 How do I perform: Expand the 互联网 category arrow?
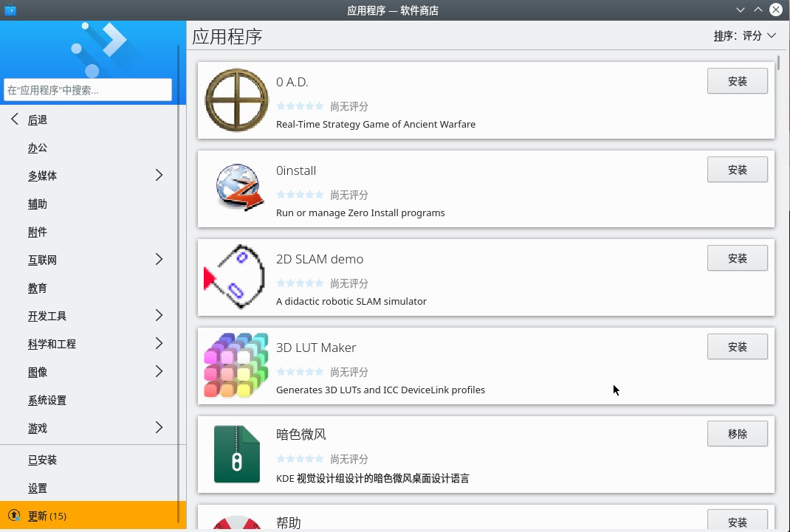click(159, 259)
